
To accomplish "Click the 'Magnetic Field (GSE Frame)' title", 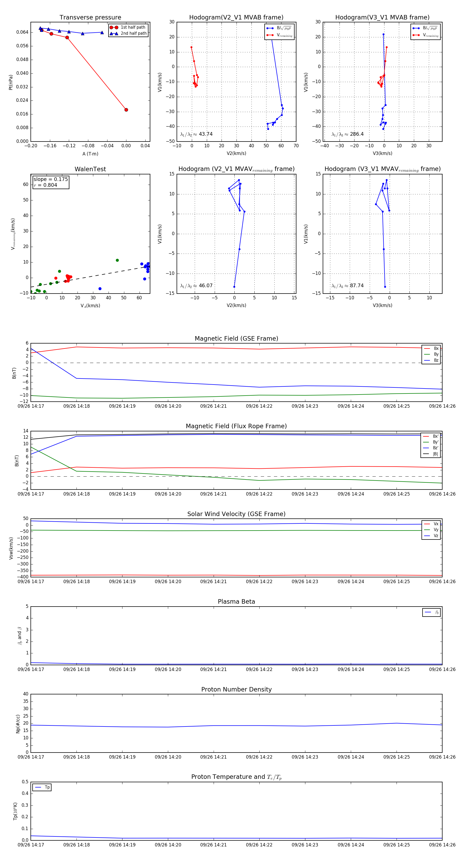I will click(236, 339).
